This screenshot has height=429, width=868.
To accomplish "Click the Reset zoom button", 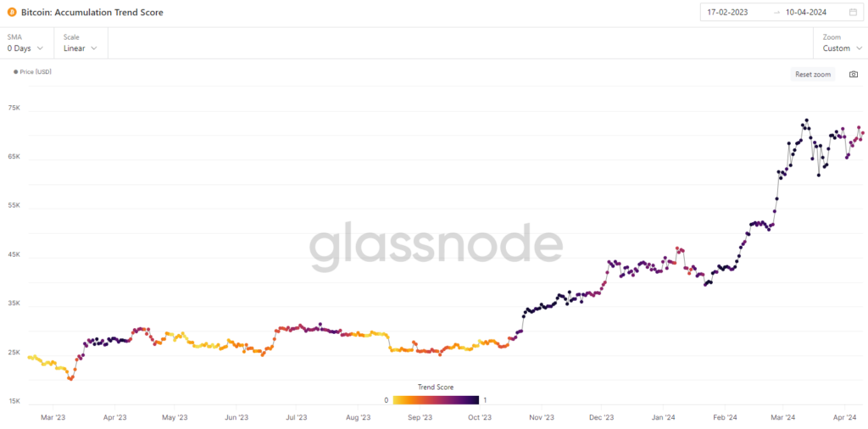I will [813, 74].
